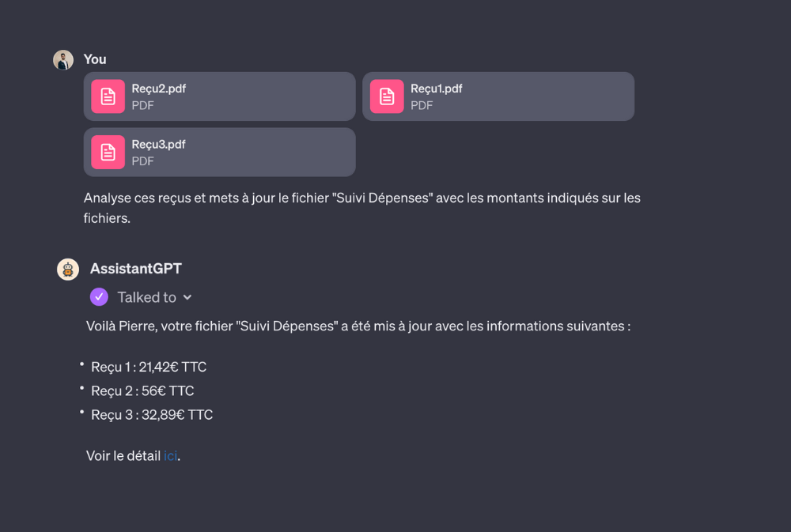791x532 pixels.
Task: Click the user profile avatar beside You
Action: tap(63, 60)
